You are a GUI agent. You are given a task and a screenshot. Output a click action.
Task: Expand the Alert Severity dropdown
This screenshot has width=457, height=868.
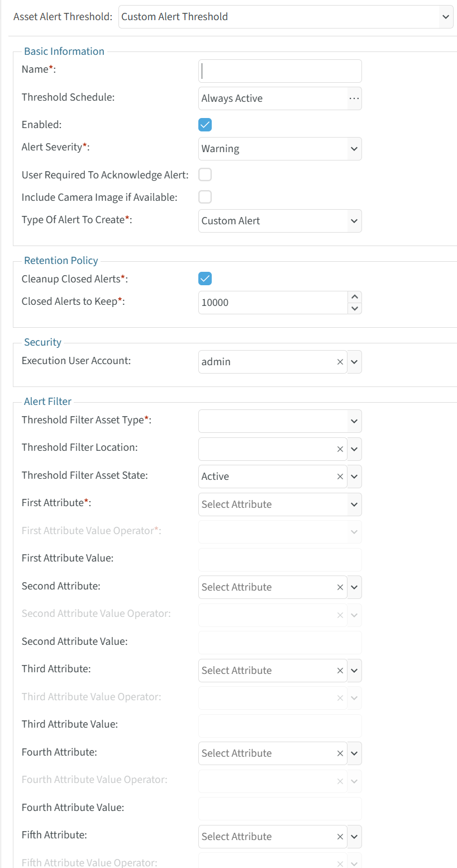click(280, 149)
